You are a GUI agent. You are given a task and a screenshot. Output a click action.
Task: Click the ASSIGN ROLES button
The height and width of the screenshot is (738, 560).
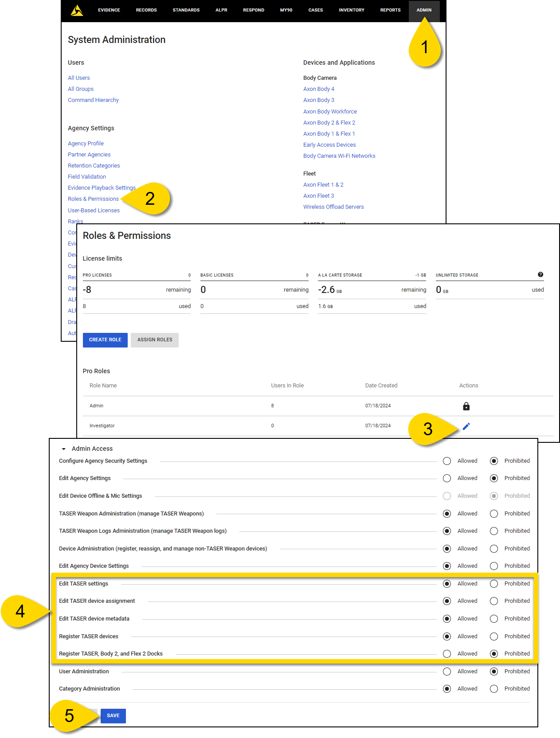(155, 340)
